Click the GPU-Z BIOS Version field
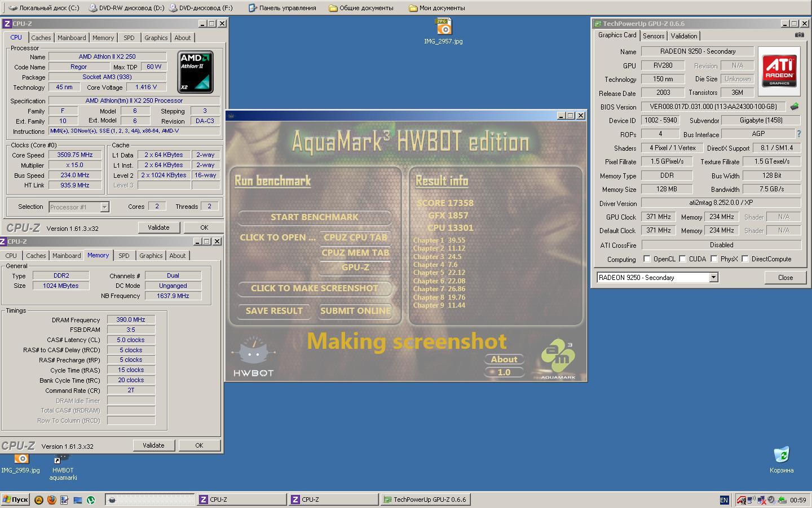 coord(713,107)
